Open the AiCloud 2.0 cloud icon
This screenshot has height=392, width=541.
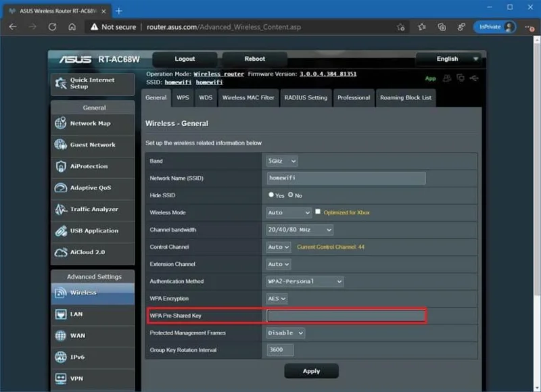coord(61,252)
